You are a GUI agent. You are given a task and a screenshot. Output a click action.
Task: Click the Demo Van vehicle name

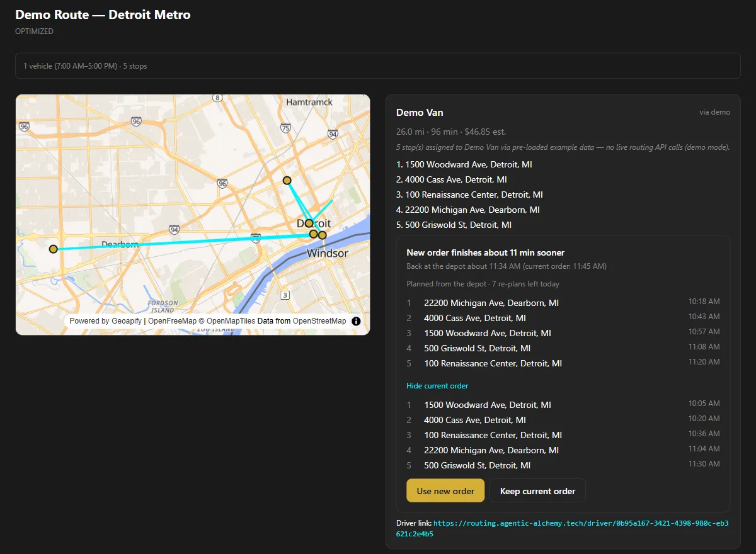[420, 113]
